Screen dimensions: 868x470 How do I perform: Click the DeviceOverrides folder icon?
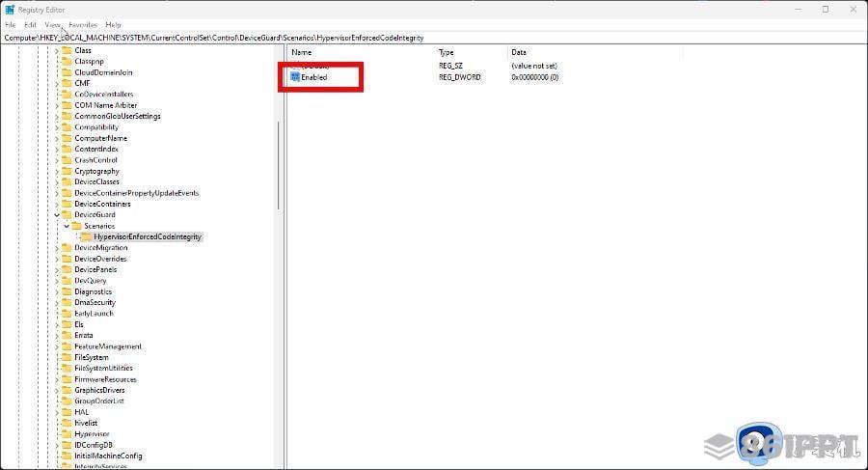(67, 259)
